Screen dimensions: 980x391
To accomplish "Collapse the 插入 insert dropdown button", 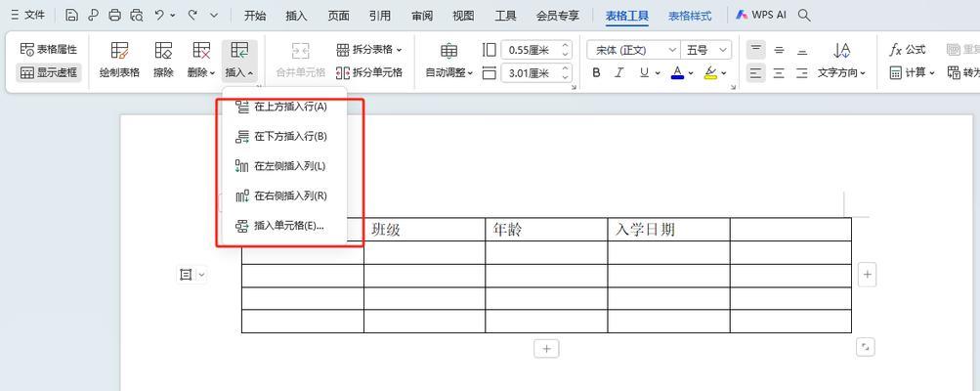I will click(239, 60).
